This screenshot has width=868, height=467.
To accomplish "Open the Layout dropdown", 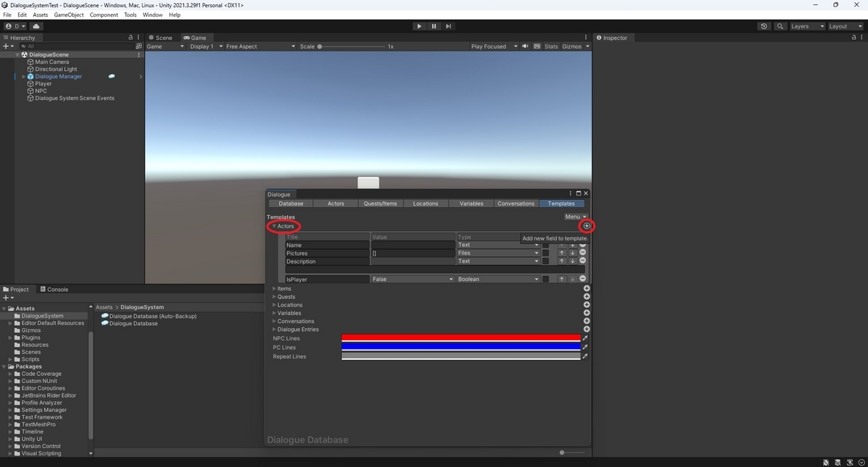I will click(x=846, y=26).
